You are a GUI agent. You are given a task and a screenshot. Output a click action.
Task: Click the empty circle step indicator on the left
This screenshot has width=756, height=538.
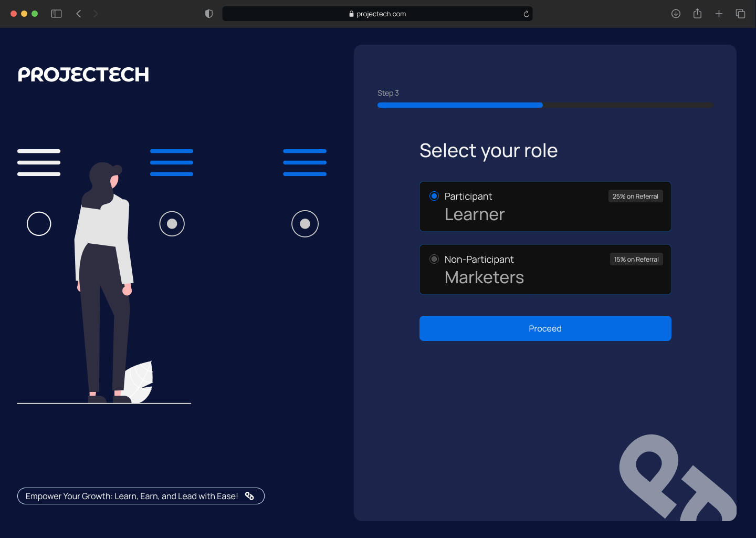coord(38,223)
